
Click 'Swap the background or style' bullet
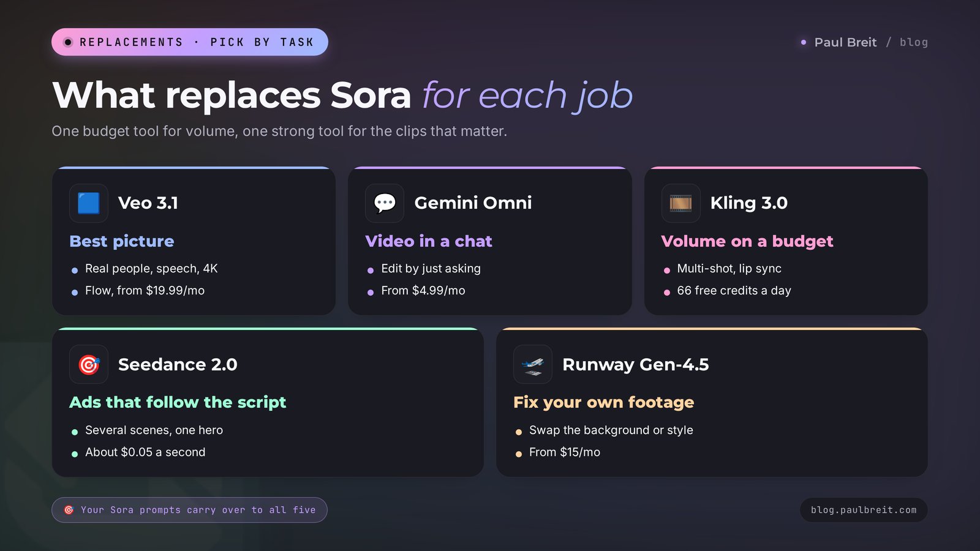point(611,430)
